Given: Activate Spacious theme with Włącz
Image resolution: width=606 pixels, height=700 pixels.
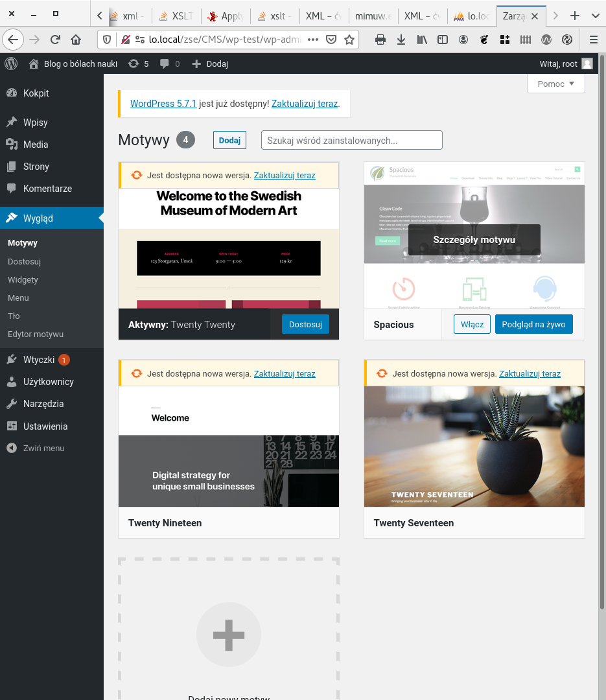Looking at the screenshot, I should click(472, 325).
